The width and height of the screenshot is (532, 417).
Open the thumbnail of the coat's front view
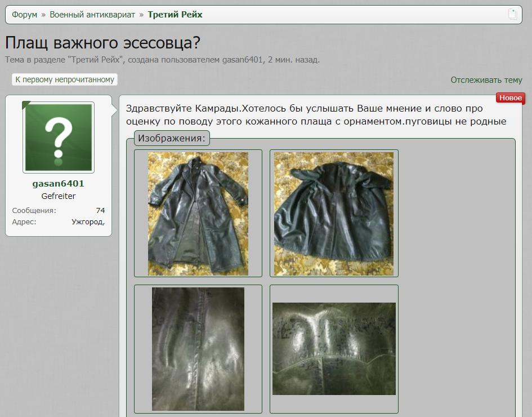[198, 214]
